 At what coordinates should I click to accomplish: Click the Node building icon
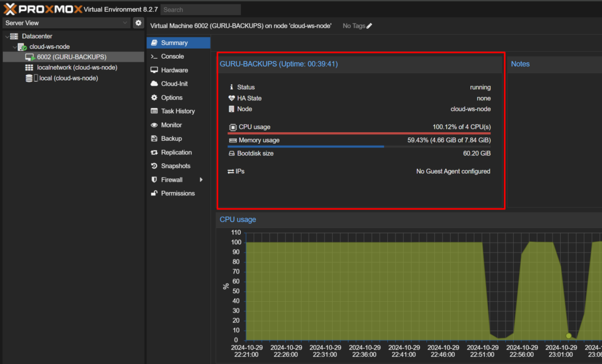point(232,109)
